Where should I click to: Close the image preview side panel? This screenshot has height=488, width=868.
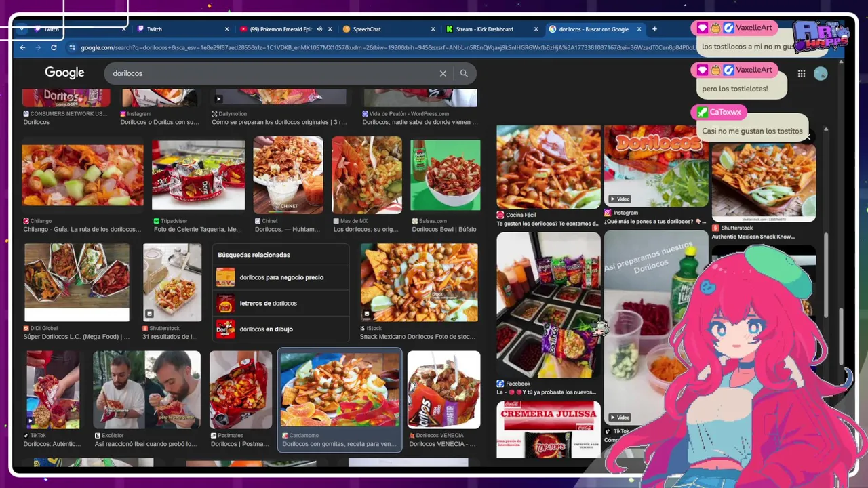click(807, 137)
